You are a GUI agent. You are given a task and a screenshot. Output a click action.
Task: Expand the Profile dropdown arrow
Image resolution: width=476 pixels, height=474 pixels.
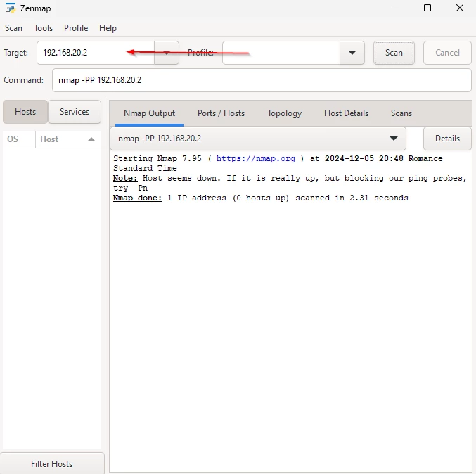[352, 53]
